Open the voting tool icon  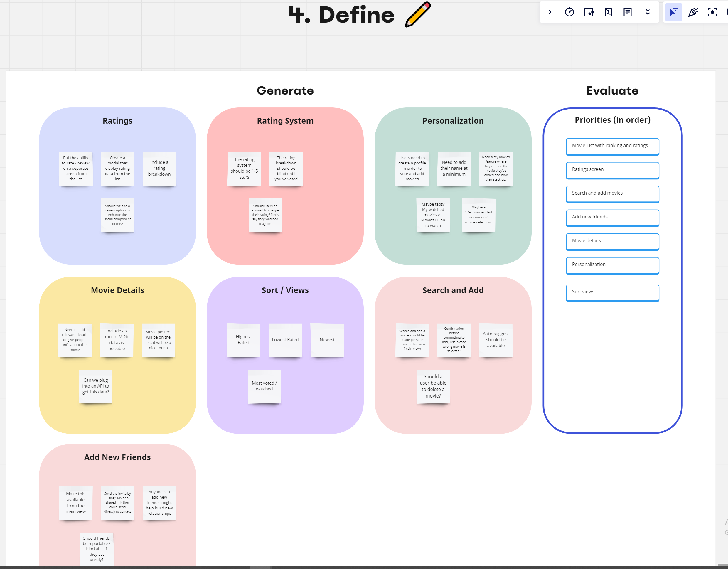[x=589, y=12]
